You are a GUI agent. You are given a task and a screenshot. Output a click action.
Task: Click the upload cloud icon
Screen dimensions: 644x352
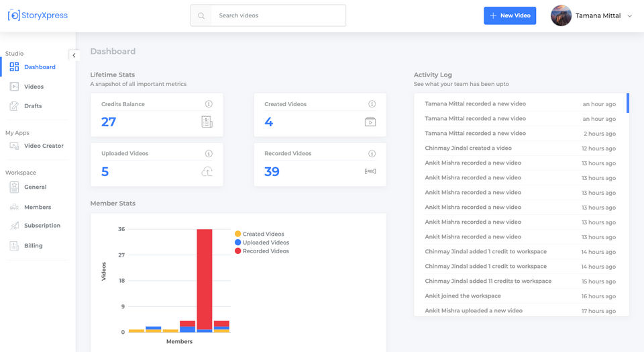pyautogui.click(x=207, y=172)
